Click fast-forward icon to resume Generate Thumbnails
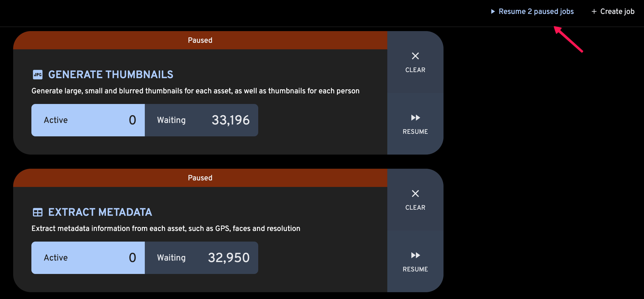 point(415,118)
